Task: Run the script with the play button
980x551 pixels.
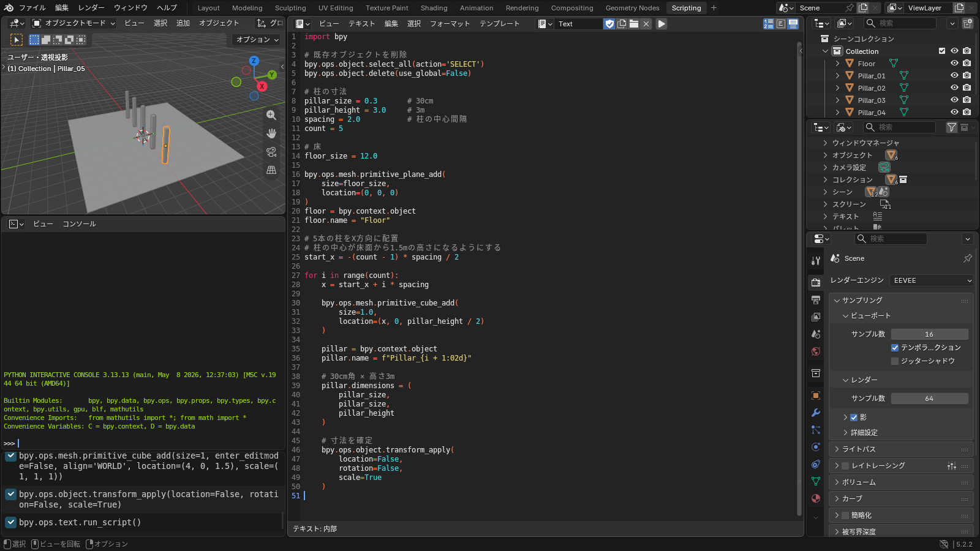Action: pyautogui.click(x=661, y=24)
